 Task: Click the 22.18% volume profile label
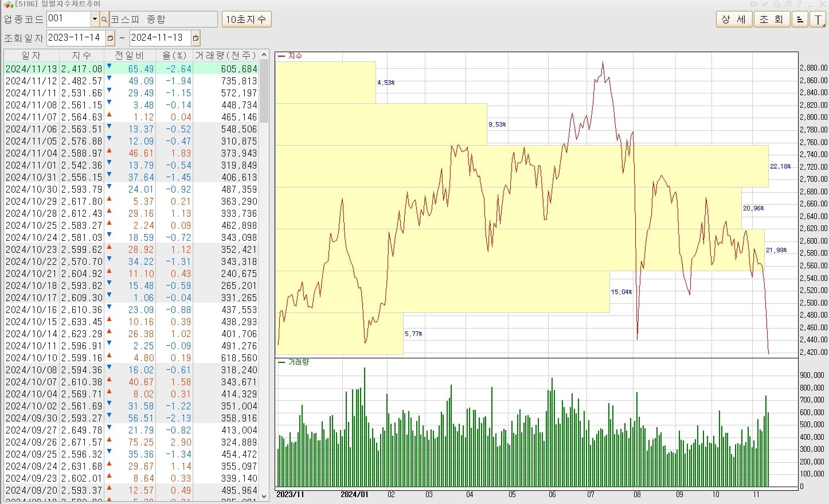pos(780,166)
